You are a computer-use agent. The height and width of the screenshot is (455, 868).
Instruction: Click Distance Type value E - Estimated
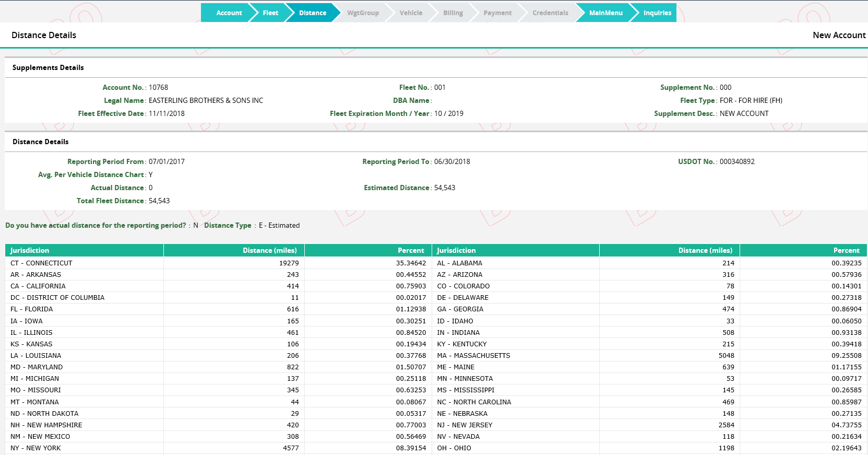click(x=279, y=225)
